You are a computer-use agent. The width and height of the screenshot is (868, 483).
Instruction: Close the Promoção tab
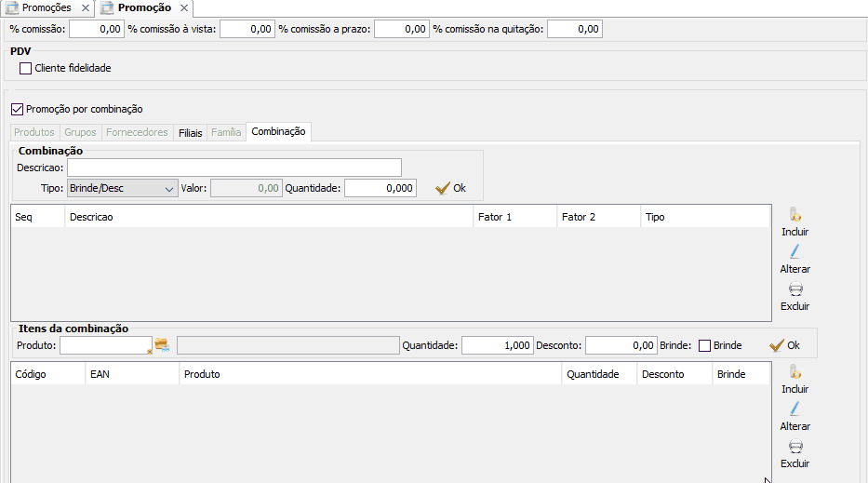(x=183, y=7)
